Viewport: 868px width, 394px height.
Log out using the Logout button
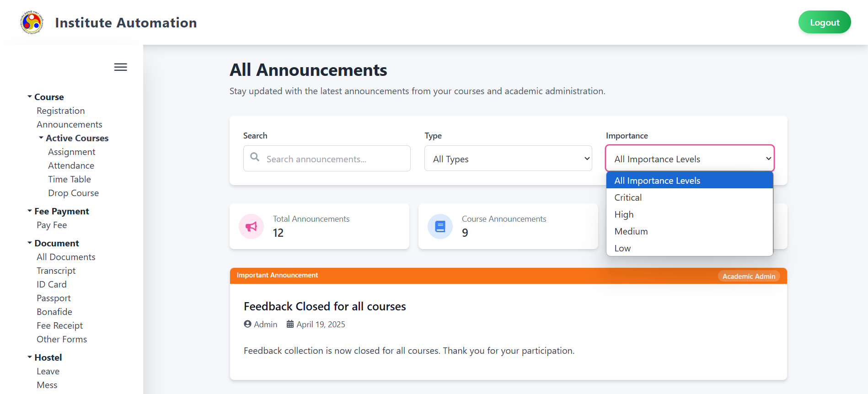825,22
